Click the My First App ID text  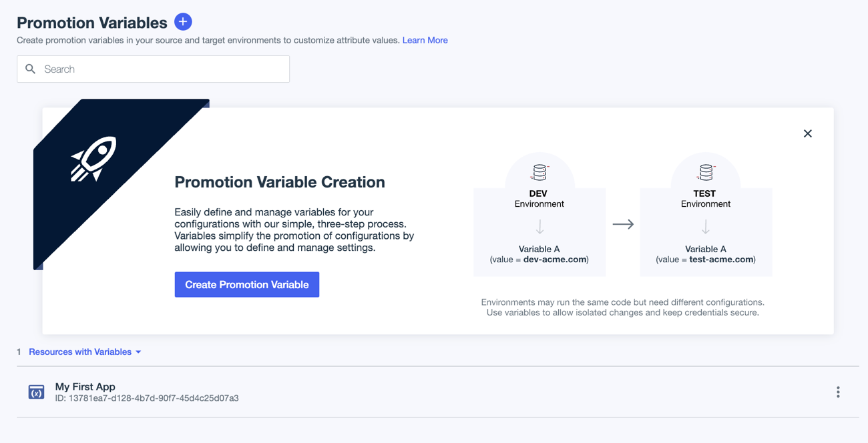[147, 398]
